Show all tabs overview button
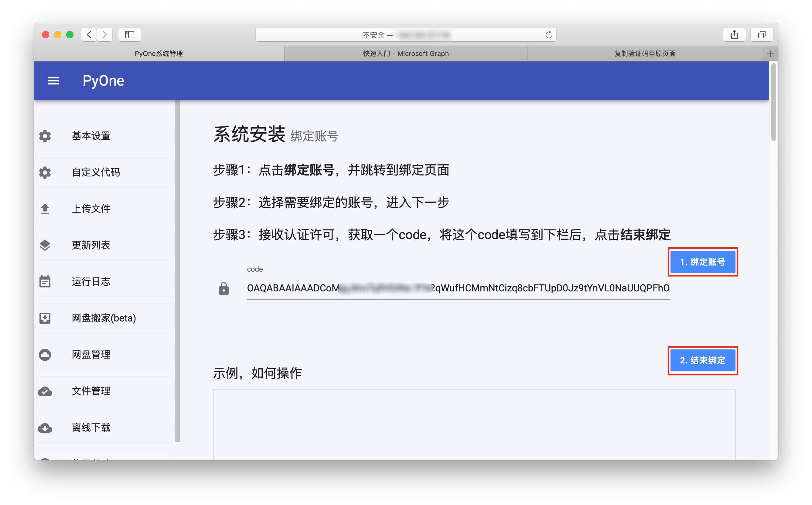This screenshot has height=505, width=812. [x=762, y=35]
